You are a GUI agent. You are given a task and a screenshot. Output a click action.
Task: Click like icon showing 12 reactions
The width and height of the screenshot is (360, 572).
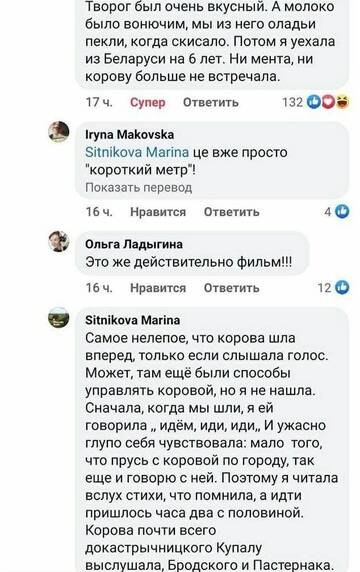(342, 287)
